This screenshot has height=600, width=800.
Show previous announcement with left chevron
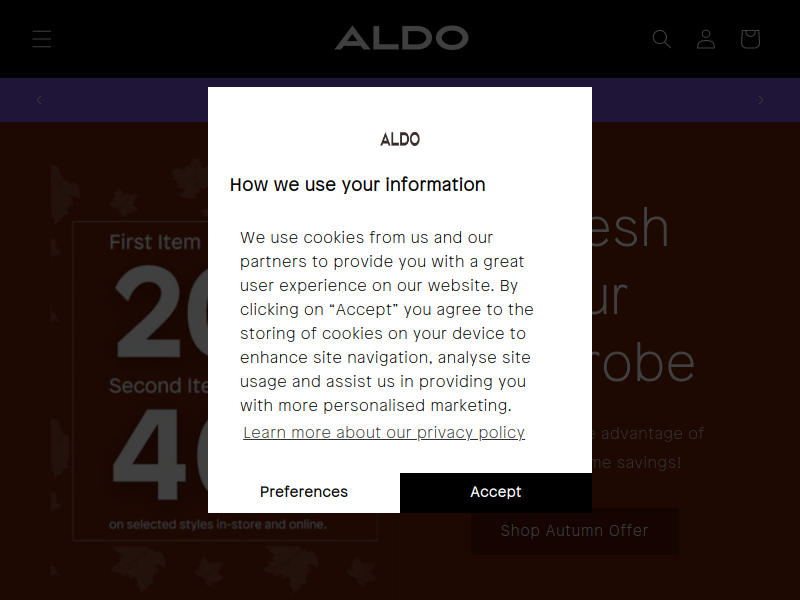click(39, 100)
